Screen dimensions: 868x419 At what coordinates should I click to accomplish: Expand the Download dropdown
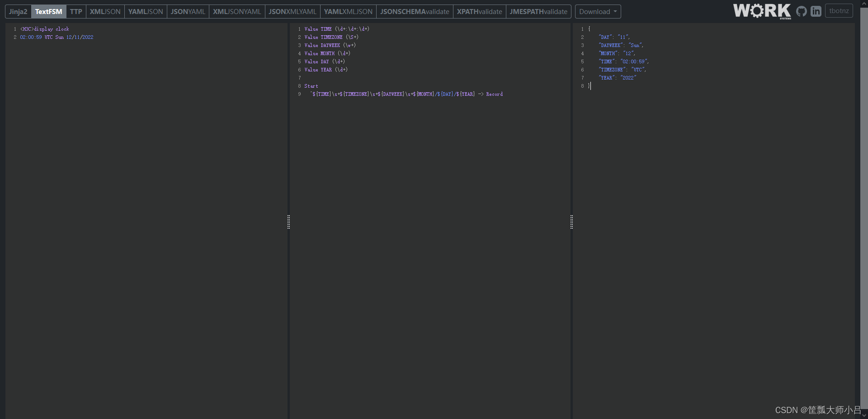click(x=598, y=12)
